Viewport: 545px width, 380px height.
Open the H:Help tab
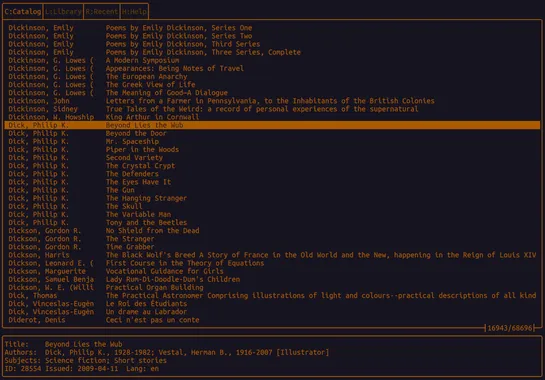(x=134, y=11)
